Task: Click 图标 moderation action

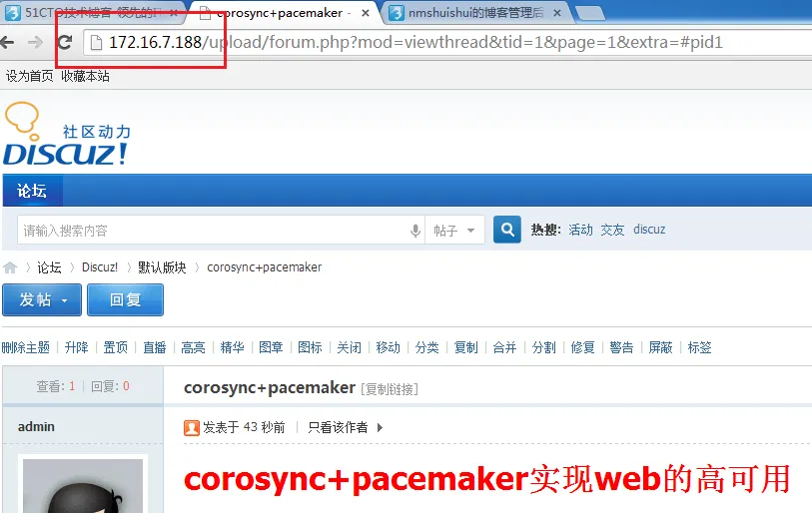Action: pyautogui.click(x=311, y=347)
